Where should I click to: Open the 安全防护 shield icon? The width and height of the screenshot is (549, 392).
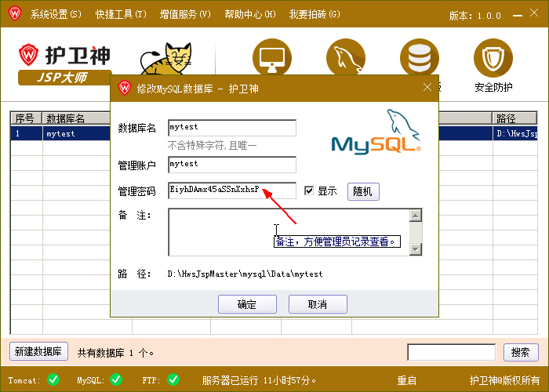[493, 58]
